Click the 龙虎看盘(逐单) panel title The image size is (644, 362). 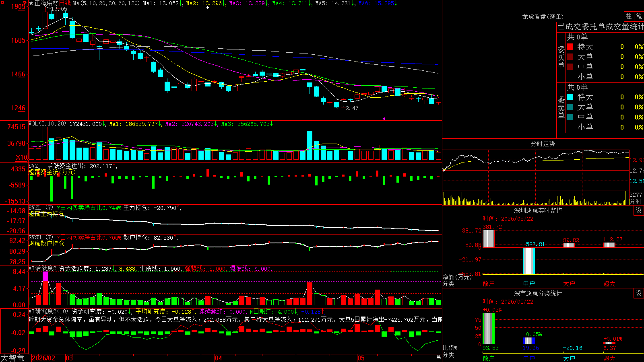pos(543,16)
